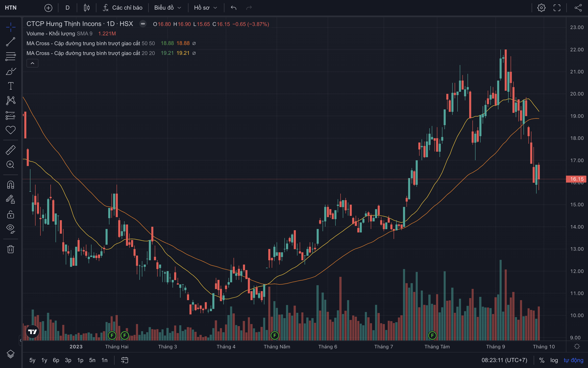Click the symbol status badge next to HSX
Image resolution: width=588 pixels, height=368 pixels.
(143, 24)
